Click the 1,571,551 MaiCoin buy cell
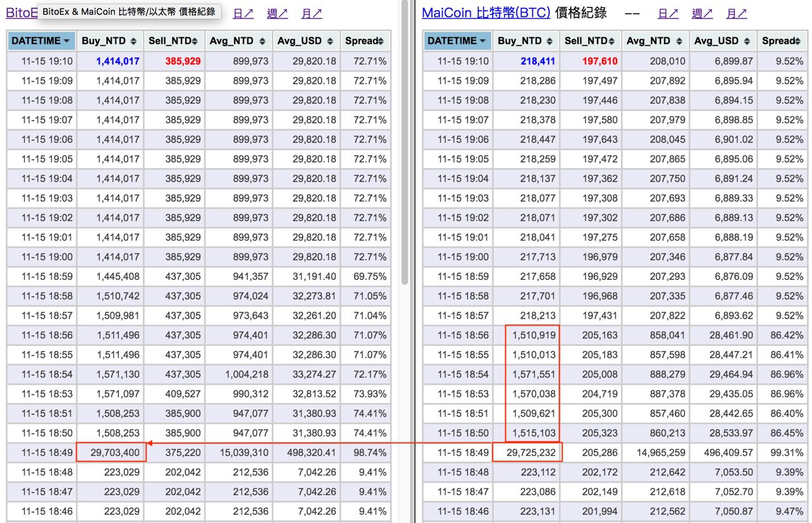Image resolution: width=812 pixels, height=523 pixels. coord(526,374)
